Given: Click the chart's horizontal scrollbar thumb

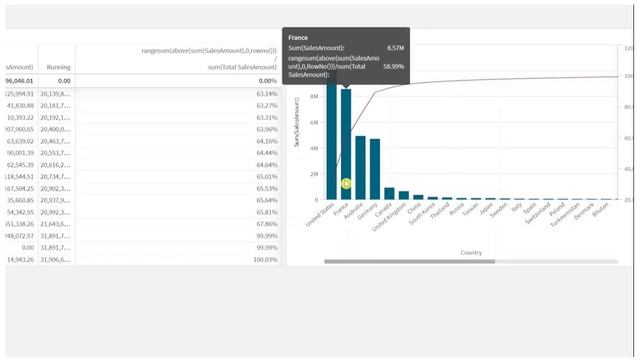Looking at the screenshot, I should click(x=409, y=261).
